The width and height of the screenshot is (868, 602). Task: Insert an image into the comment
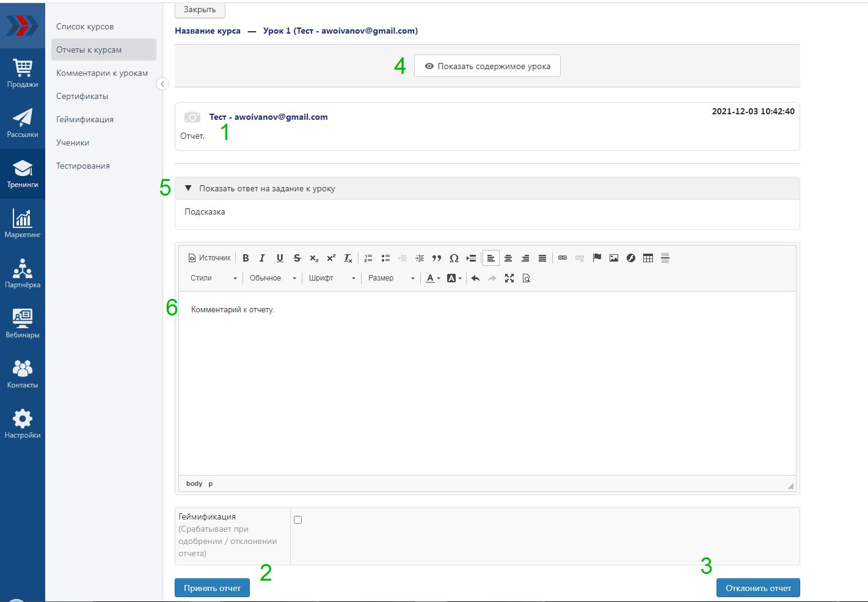point(614,258)
